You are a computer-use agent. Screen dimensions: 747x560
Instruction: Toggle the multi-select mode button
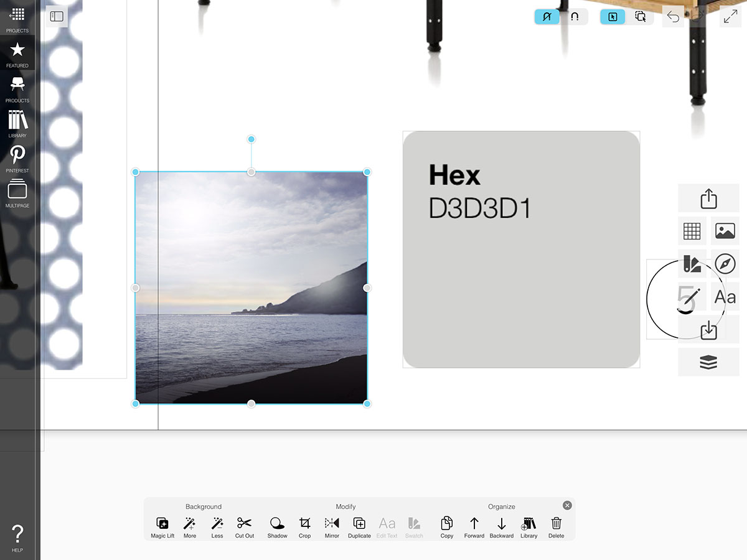click(641, 17)
